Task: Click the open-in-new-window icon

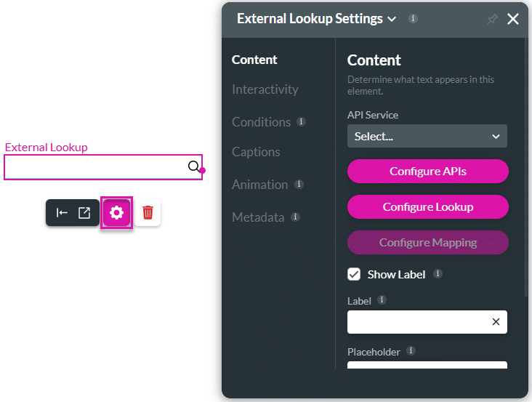Action: [84, 213]
